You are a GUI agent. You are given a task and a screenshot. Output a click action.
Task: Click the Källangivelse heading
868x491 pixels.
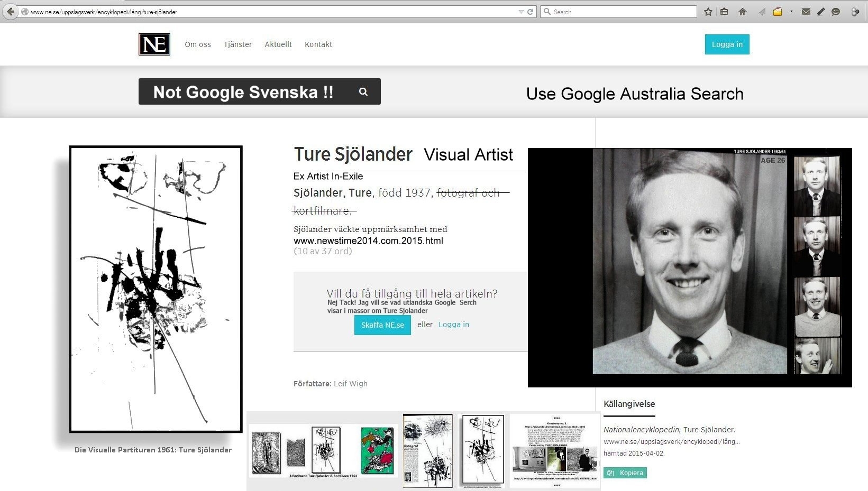click(x=629, y=404)
